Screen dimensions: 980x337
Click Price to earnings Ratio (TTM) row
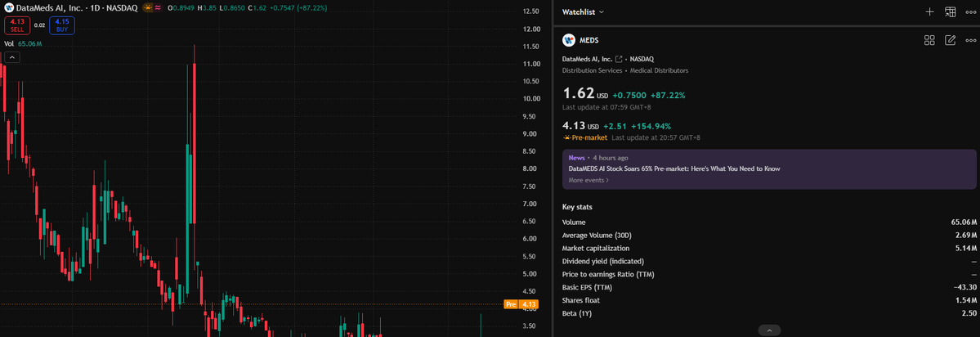tap(769, 274)
